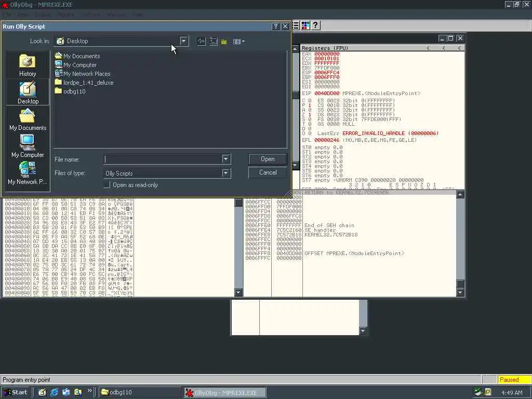The height and width of the screenshot is (399, 532).
Task: Open the Windows Start menu
Action: pyautogui.click(x=15, y=392)
